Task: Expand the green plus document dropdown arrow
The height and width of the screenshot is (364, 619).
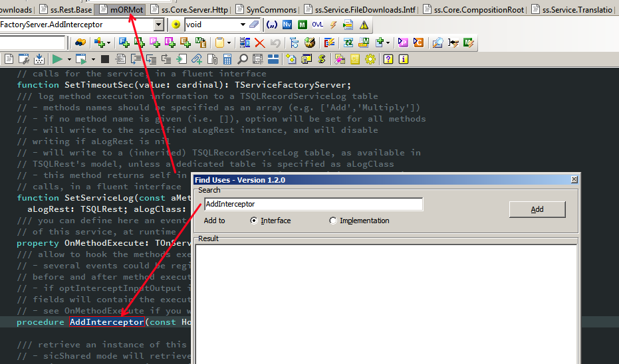Action: 388,43
